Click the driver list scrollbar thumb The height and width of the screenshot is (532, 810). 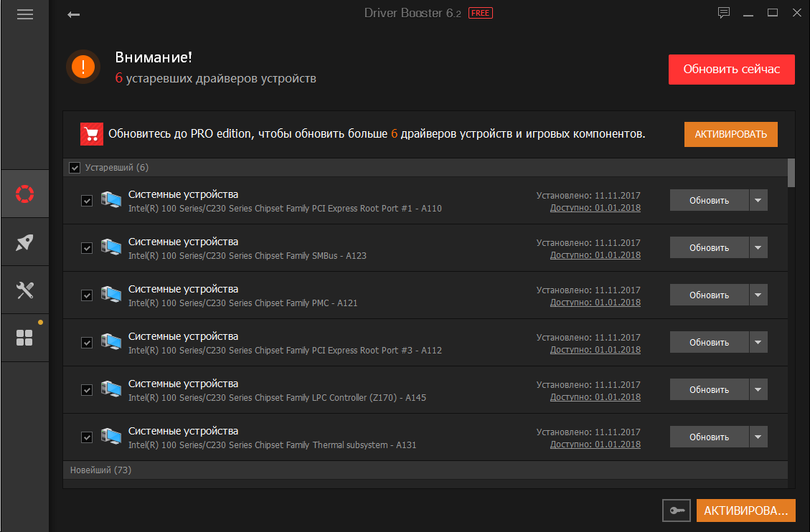click(x=791, y=173)
